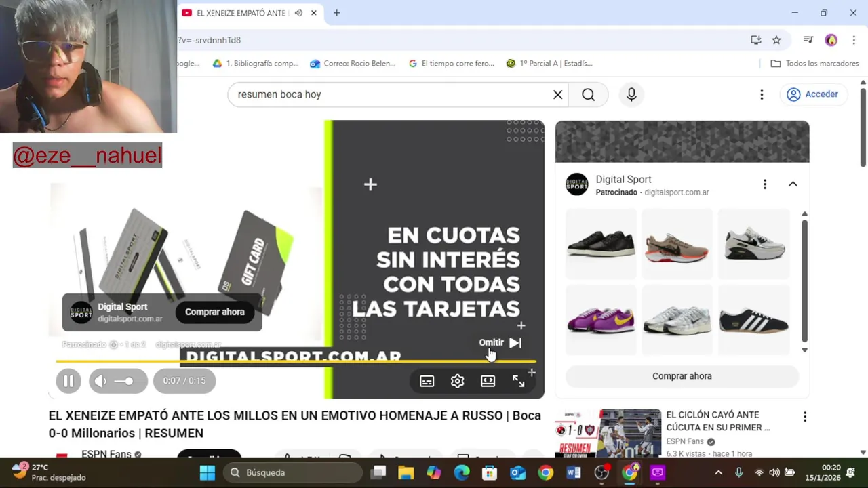Open Chrome media controls icon
The height and width of the screenshot is (488, 868).
[x=808, y=40]
